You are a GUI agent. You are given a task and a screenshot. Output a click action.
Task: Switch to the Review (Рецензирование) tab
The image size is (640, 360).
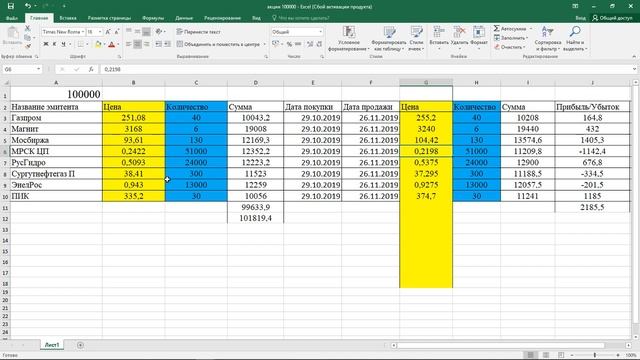tap(222, 18)
